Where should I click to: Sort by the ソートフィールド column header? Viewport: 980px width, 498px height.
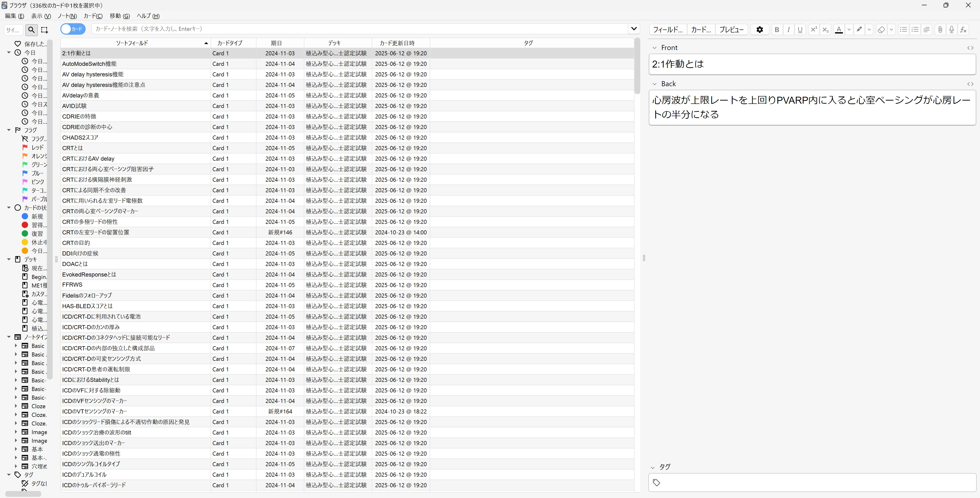135,43
